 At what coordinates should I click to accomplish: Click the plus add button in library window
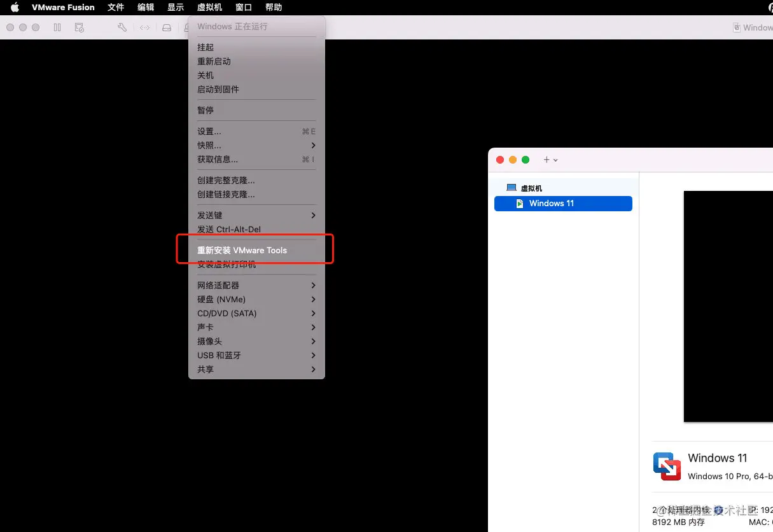coord(546,160)
